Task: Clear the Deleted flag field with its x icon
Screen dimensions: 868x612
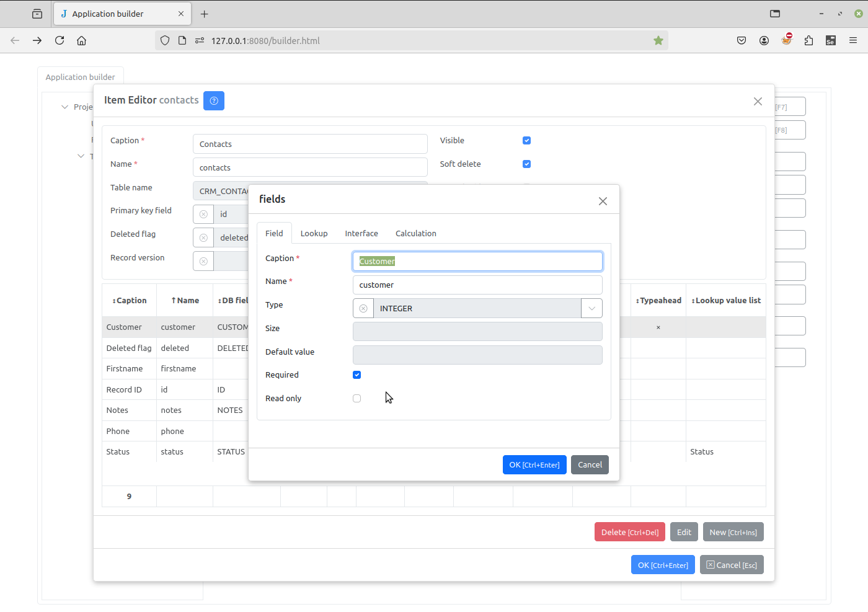Action: tap(203, 238)
